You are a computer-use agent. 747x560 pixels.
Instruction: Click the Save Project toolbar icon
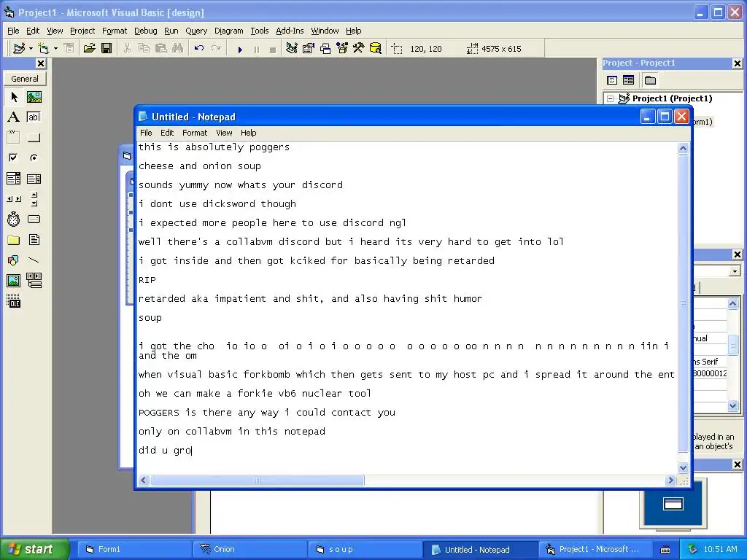click(x=107, y=49)
